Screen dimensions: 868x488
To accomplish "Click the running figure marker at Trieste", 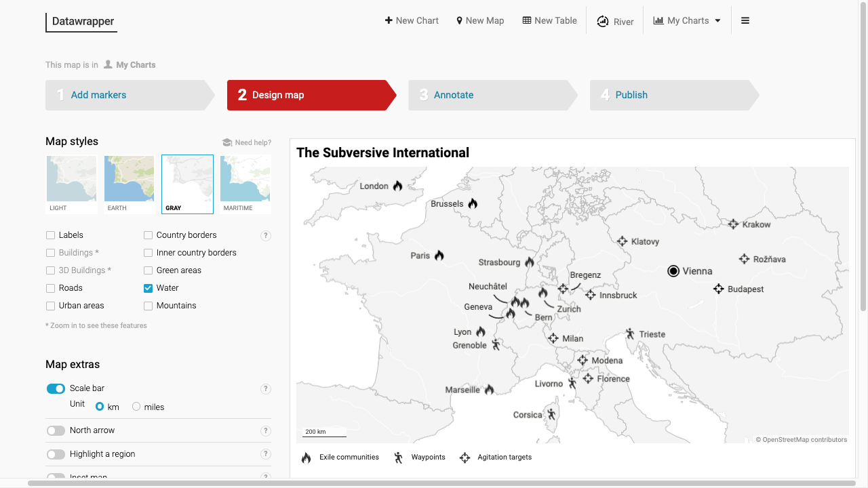I will (x=630, y=333).
